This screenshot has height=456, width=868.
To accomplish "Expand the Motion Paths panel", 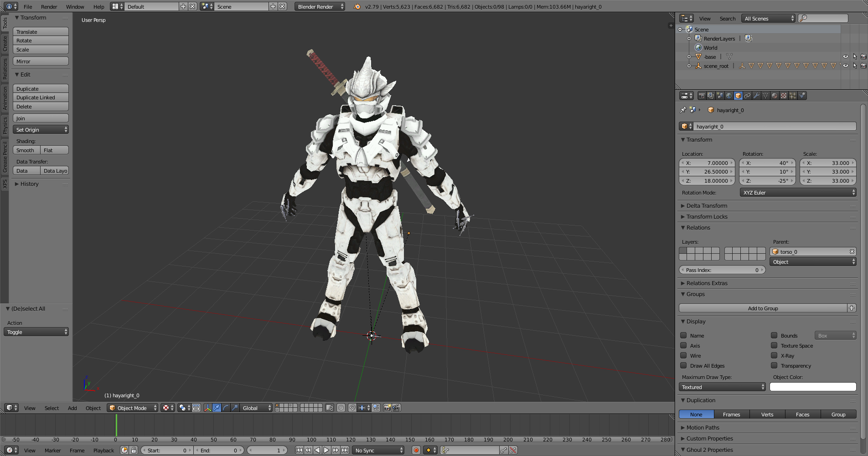I will click(703, 428).
